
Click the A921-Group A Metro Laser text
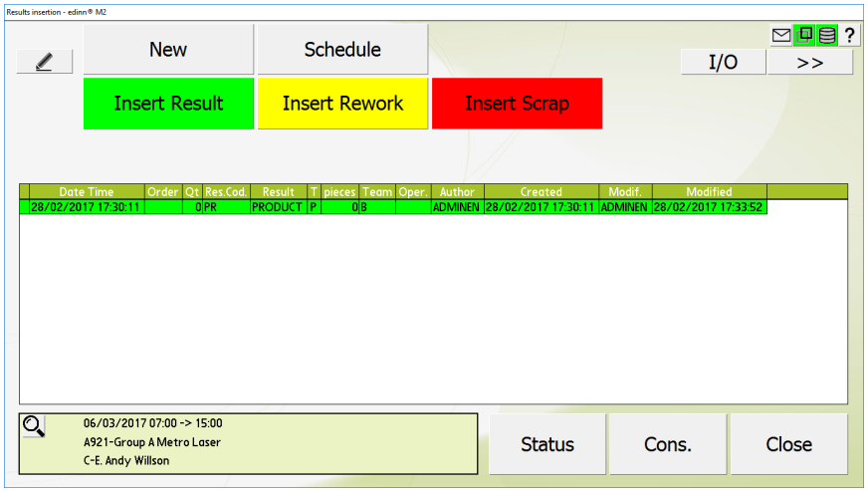151,442
